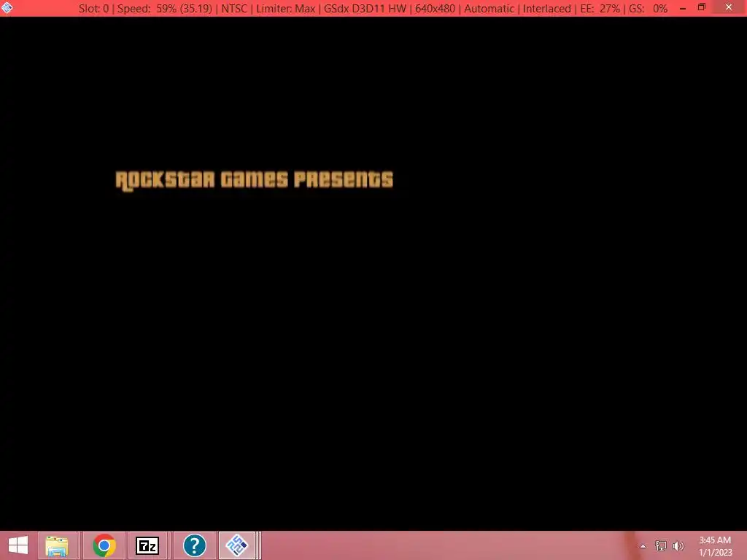Click the 'Speed: 59% (35.19)' title bar text
This screenshot has height=560, width=747.
(164, 9)
